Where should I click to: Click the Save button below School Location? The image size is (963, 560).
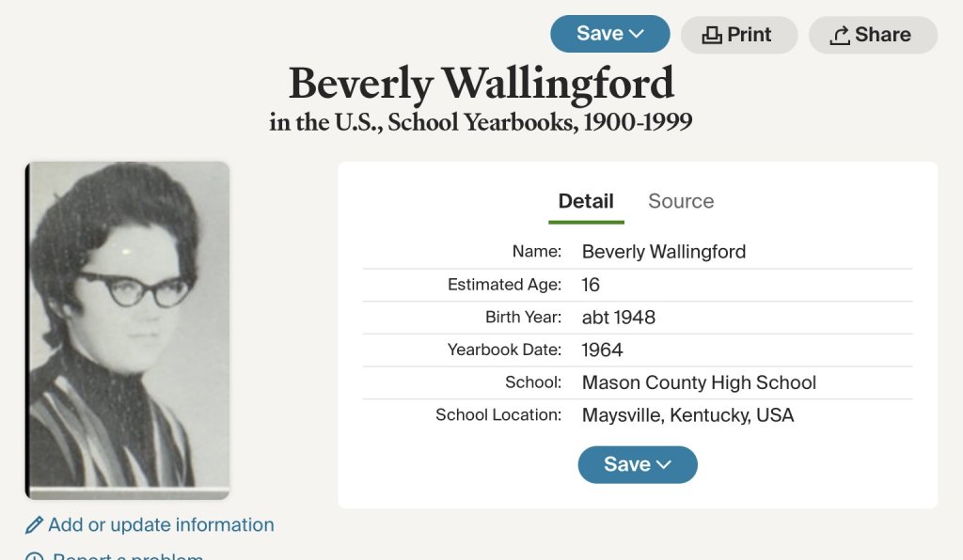tap(627, 465)
